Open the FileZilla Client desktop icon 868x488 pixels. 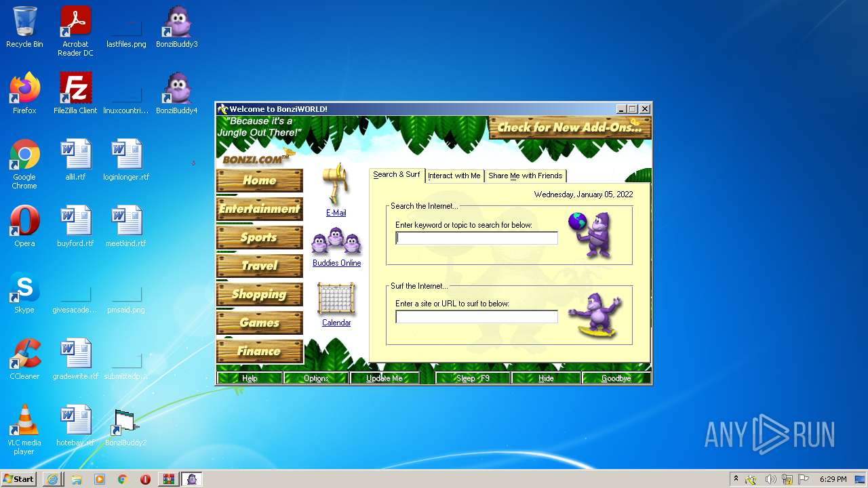[x=75, y=94]
